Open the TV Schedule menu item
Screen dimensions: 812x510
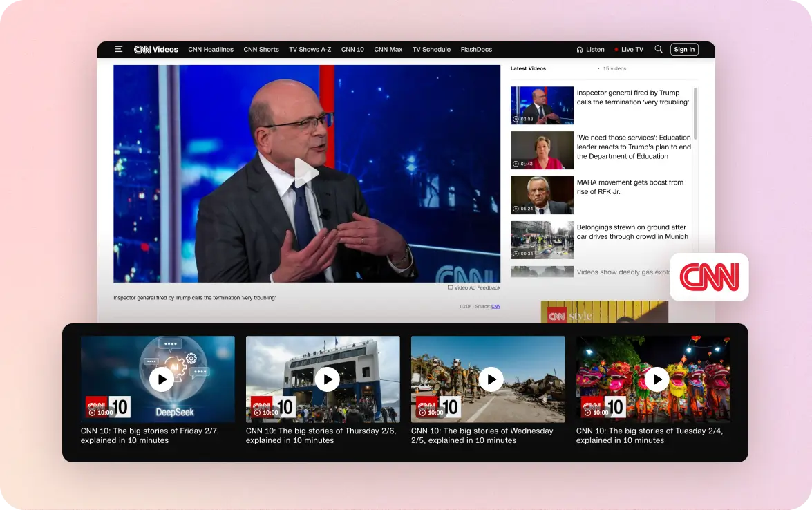(431, 50)
